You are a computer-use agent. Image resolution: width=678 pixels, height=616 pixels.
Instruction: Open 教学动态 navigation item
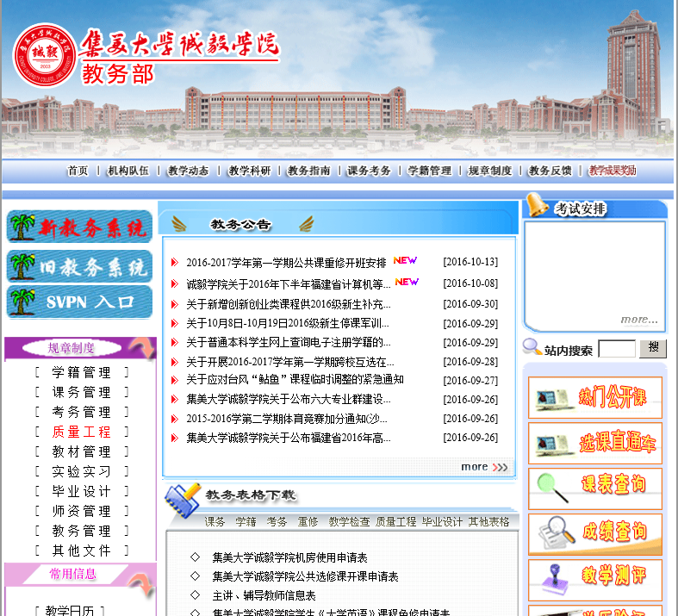(x=189, y=171)
